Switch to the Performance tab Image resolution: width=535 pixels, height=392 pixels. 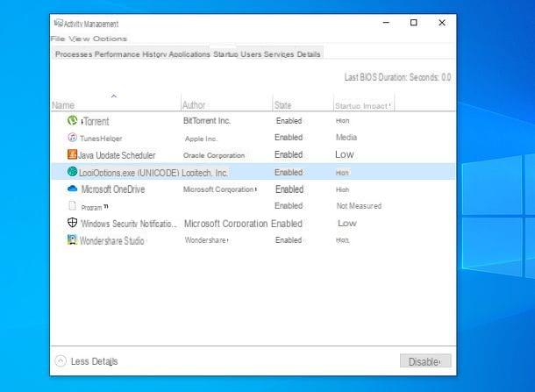[117, 54]
